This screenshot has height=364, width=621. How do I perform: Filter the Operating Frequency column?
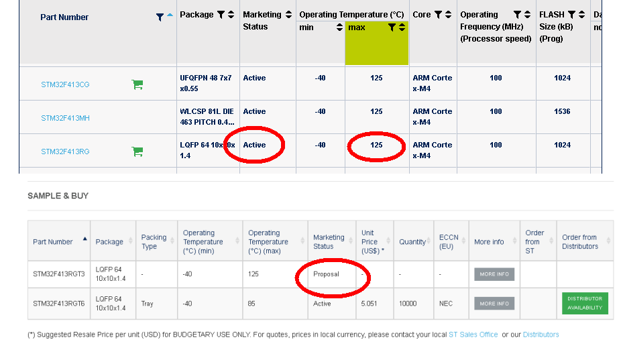[517, 14]
